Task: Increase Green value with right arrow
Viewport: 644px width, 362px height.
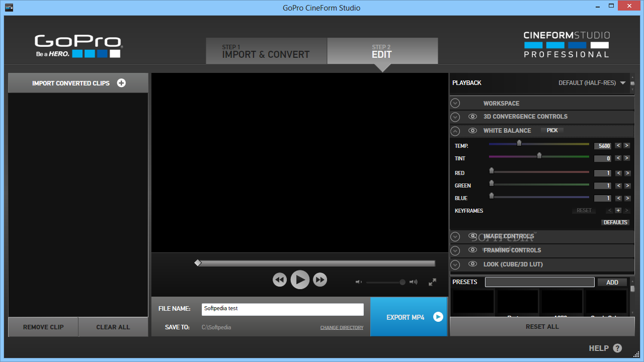Action: click(x=627, y=186)
